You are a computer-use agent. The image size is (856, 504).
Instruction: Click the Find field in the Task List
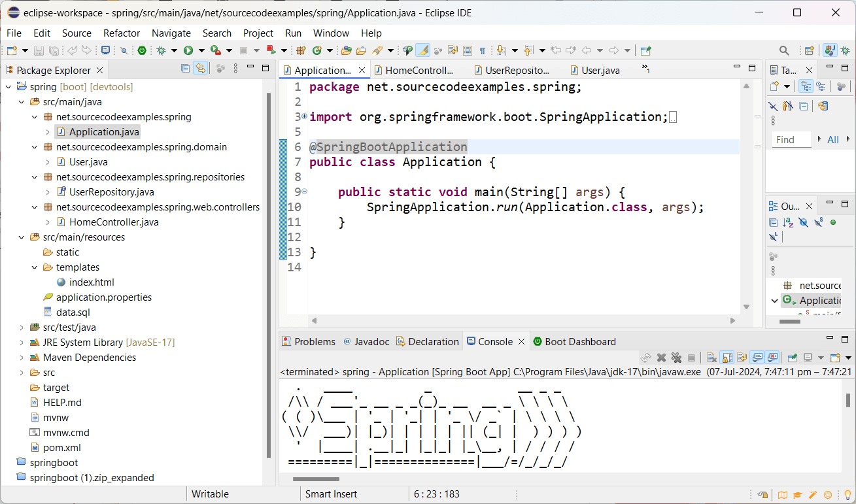point(791,139)
